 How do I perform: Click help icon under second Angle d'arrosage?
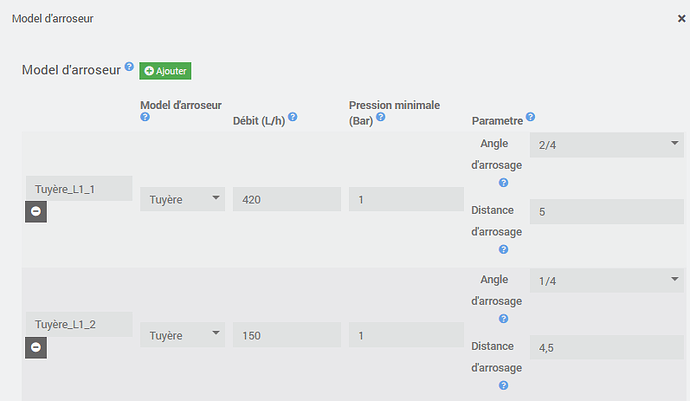point(503,318)
